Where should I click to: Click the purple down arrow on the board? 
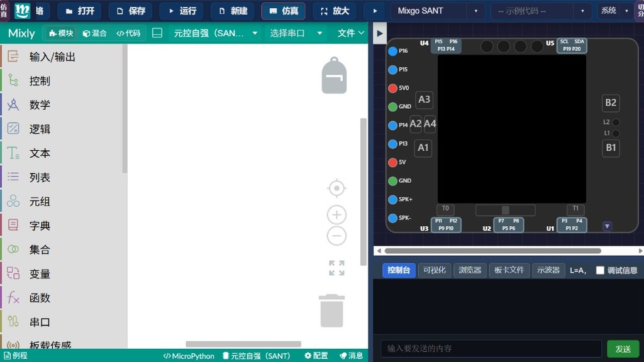(607, 226)
